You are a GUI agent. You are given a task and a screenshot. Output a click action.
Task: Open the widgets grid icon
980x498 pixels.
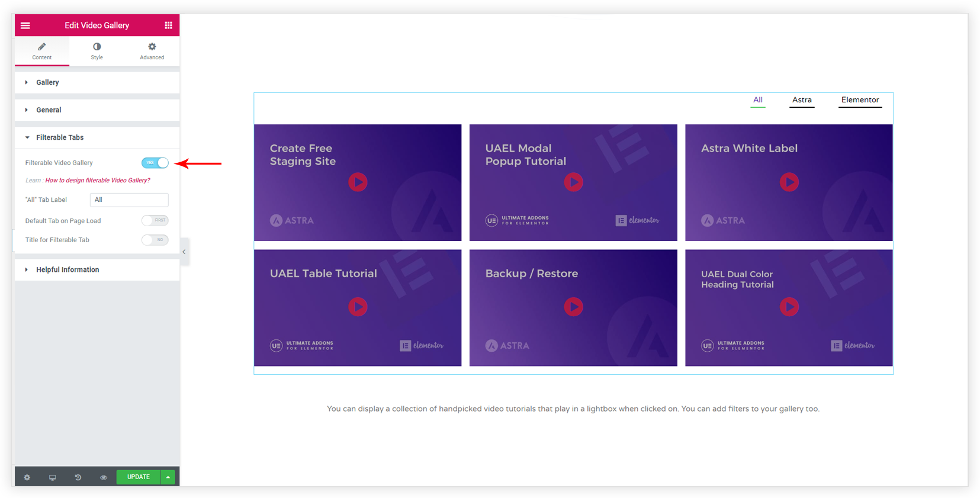point(168,25)
